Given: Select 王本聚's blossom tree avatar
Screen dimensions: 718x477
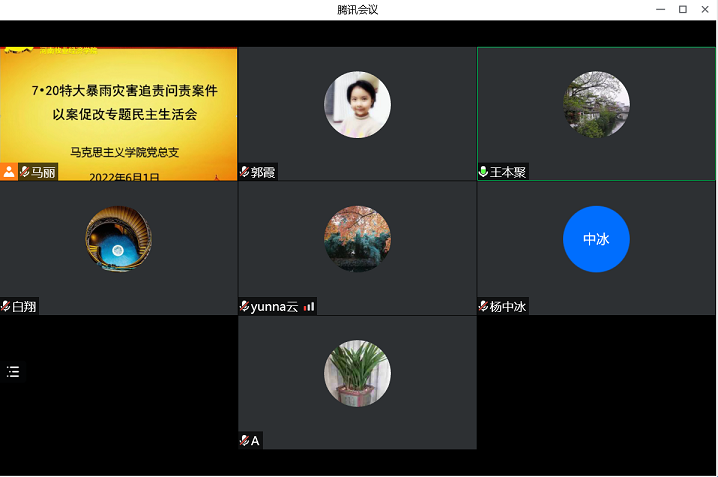Looking at the screenshot, I should pos(596,105).
